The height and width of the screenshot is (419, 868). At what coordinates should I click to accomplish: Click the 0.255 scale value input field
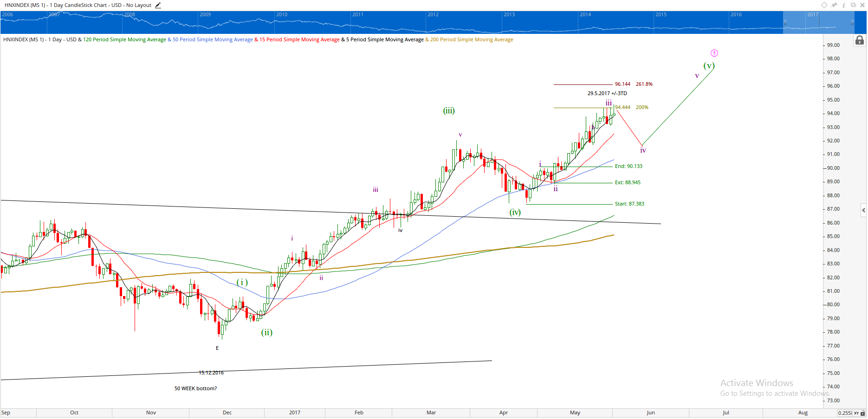(x=845, y=413)
